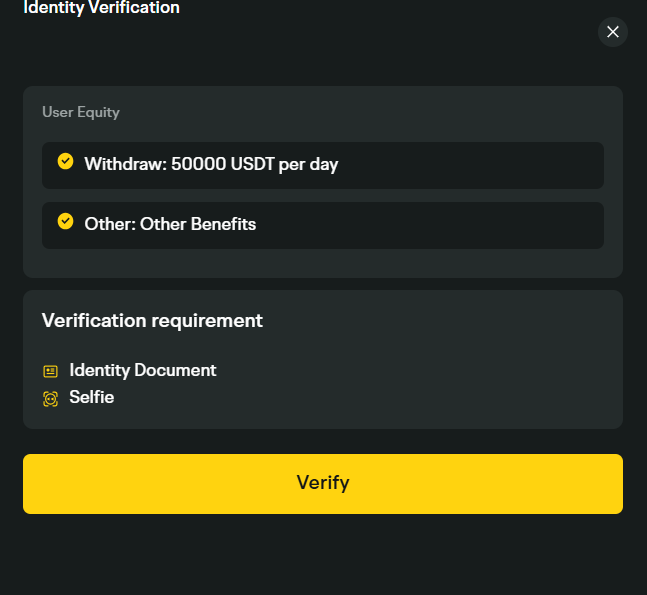Click the word Verify on yellow bar

coord(323,483)
